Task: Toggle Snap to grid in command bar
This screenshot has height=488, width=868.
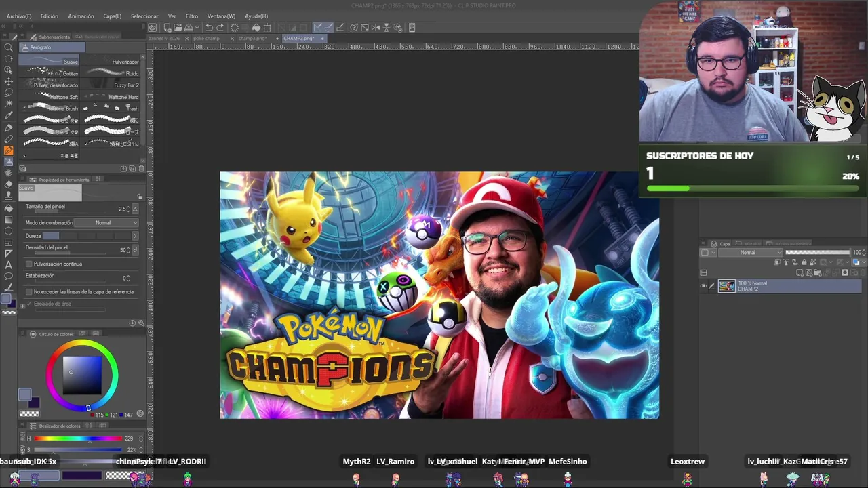Action: click(x=340, y=28)
